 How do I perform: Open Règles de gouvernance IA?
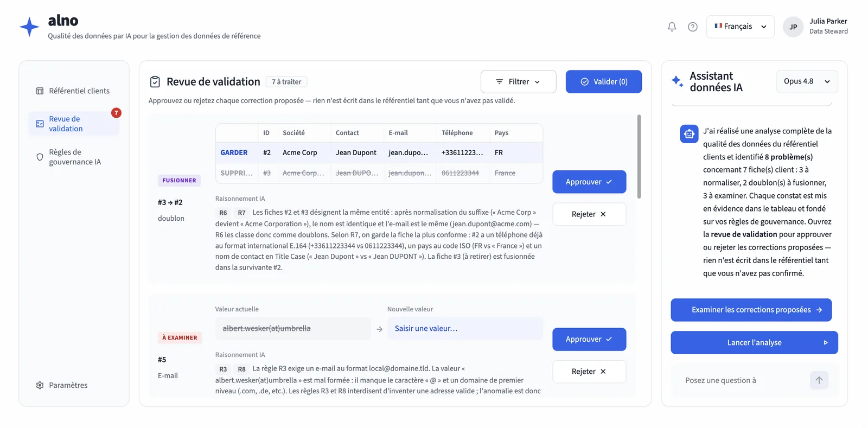pyautogui.click(x=74, y=157)
